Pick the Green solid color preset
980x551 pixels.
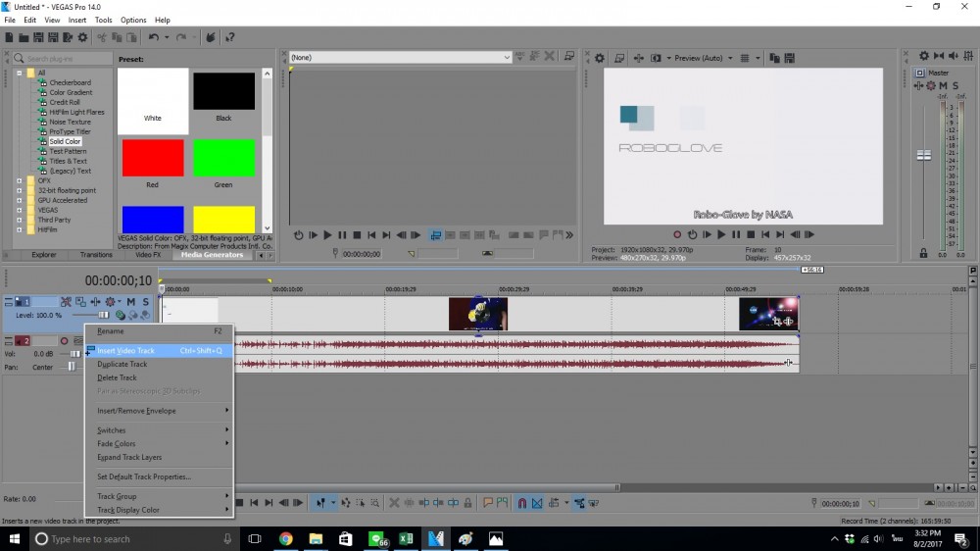click(x=223, y=158)
